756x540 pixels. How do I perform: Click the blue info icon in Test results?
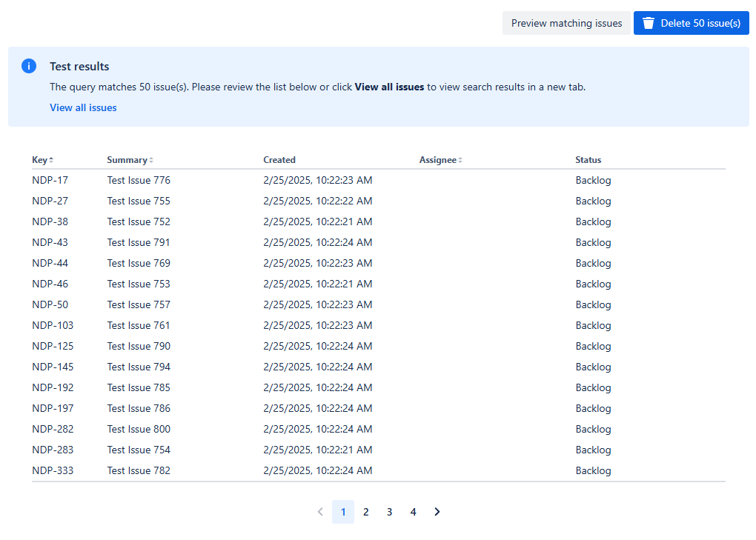click(29, 66)
